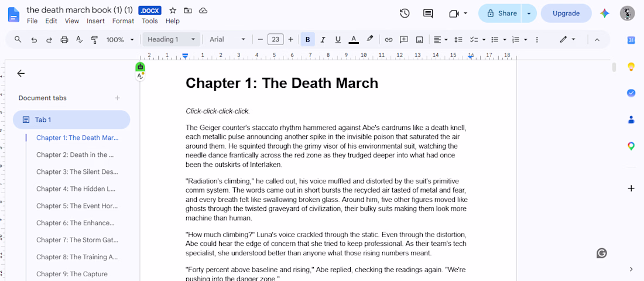Start a Meet call camera icon
644x281 pixels.
pyautogui.click(x=454, y=13)
